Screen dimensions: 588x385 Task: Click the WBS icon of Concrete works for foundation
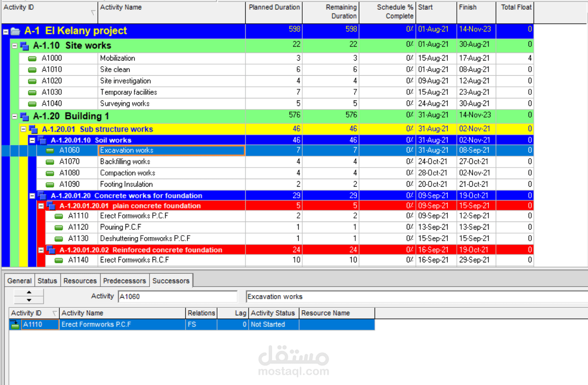click(42, 196)
